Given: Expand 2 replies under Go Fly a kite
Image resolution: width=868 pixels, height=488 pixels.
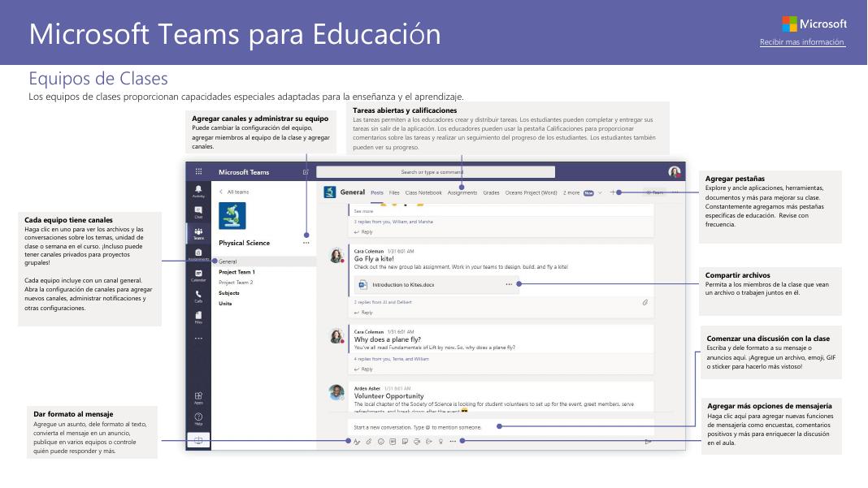Looking at the screenshot, I should click(383, 302).
